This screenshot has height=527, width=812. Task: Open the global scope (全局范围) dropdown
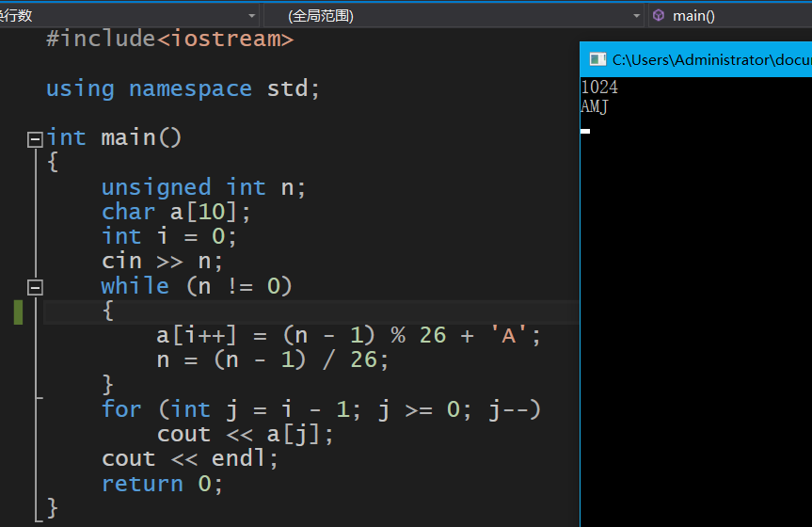coord(637,16)
